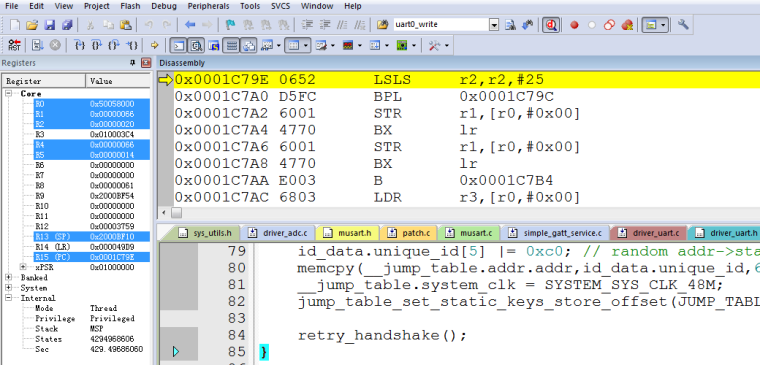The width and height of the screenshot is (760, 365).
Task: Expand the xPSR register
Action: pyautogui.click(x=23, y=267)
